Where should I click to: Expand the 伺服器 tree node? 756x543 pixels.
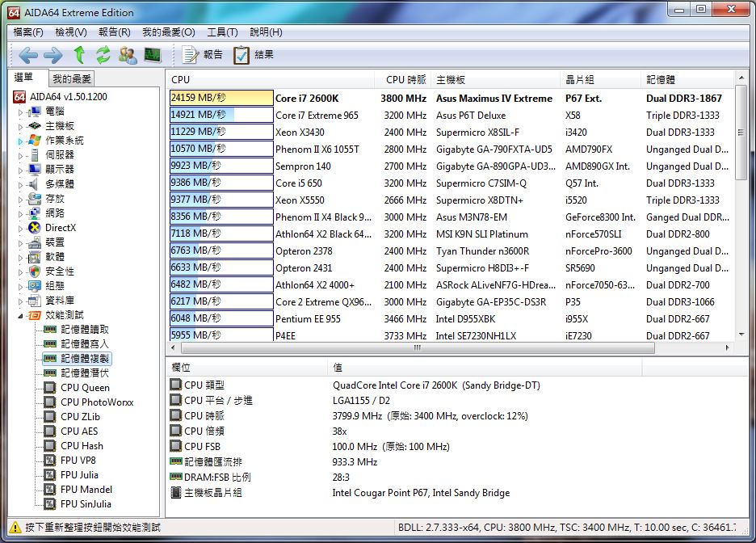[20, 155]
